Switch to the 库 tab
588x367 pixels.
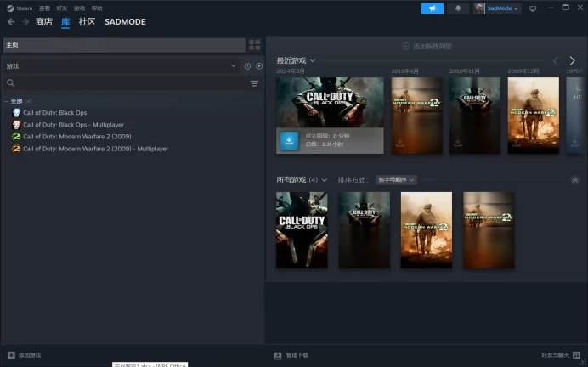pos(65,22)
